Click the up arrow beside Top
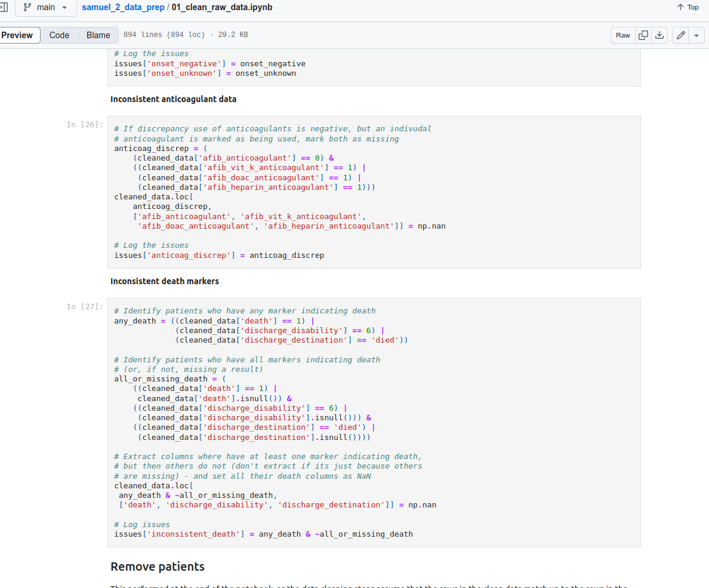The width and height of the screenshot is (709, 588). (x=680, y=7)
